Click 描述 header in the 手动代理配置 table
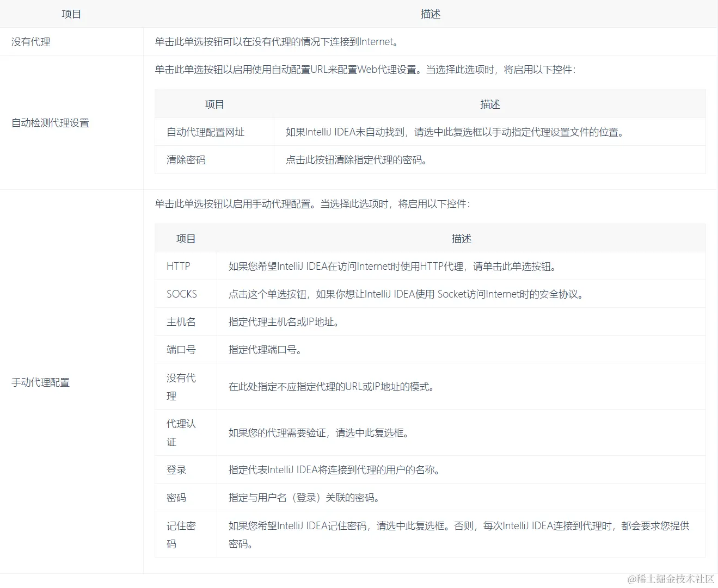The height and width of the screenshot is (588, 718). (x=461, y=239)
